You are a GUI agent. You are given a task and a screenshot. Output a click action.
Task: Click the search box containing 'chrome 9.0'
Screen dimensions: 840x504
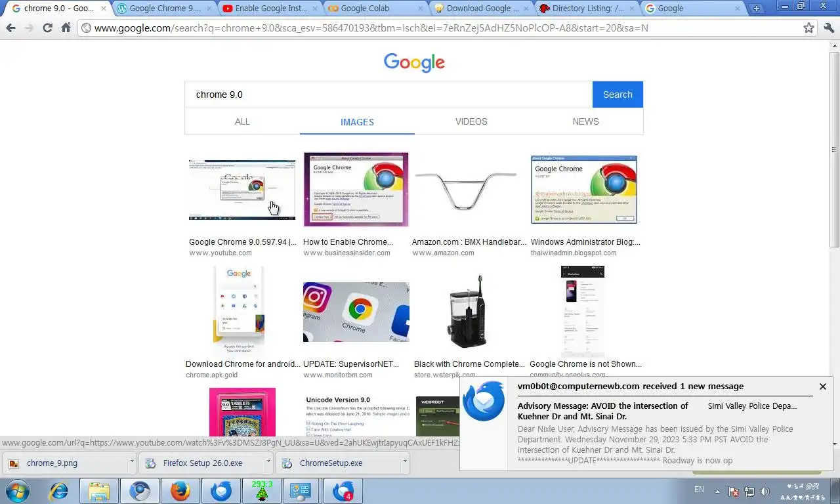click(x=388, y=94)
